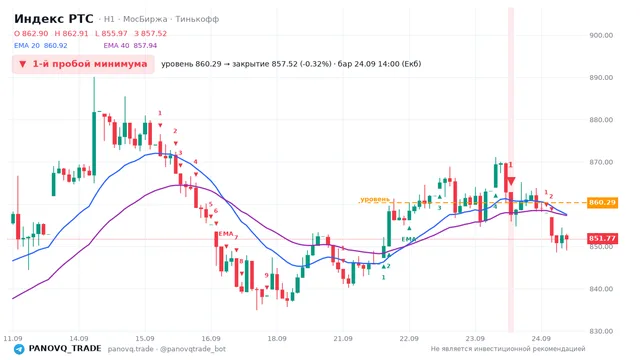Click the 830.00 price axis label

pos(601,331)
